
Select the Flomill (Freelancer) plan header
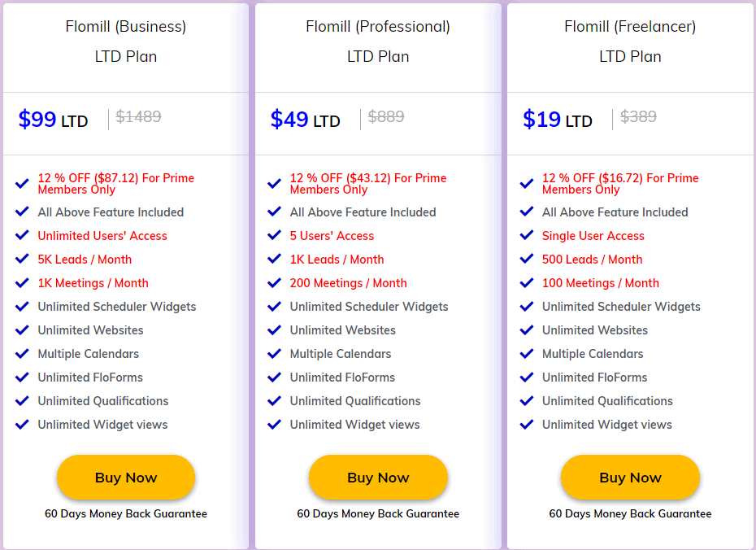[630, 26]
